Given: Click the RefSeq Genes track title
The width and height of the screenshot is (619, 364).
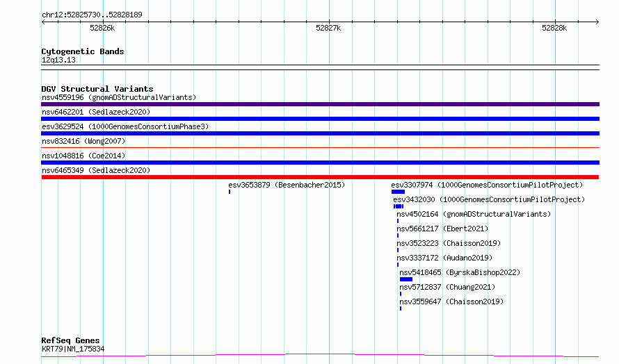Looking at the screenshot, I should [x=70, y=340].
